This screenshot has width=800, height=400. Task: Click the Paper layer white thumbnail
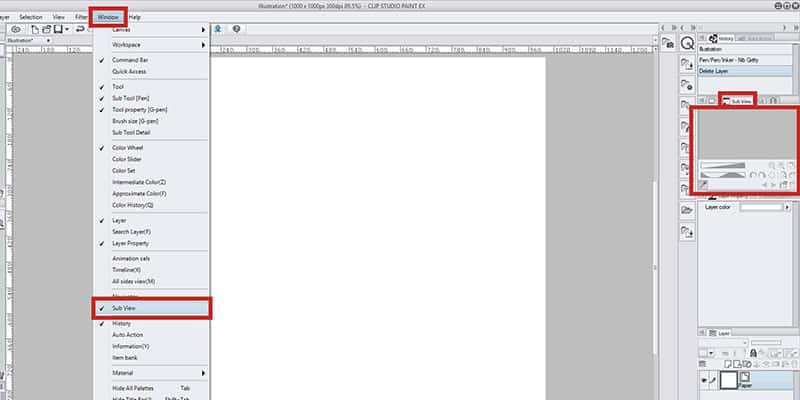[728, 380]
